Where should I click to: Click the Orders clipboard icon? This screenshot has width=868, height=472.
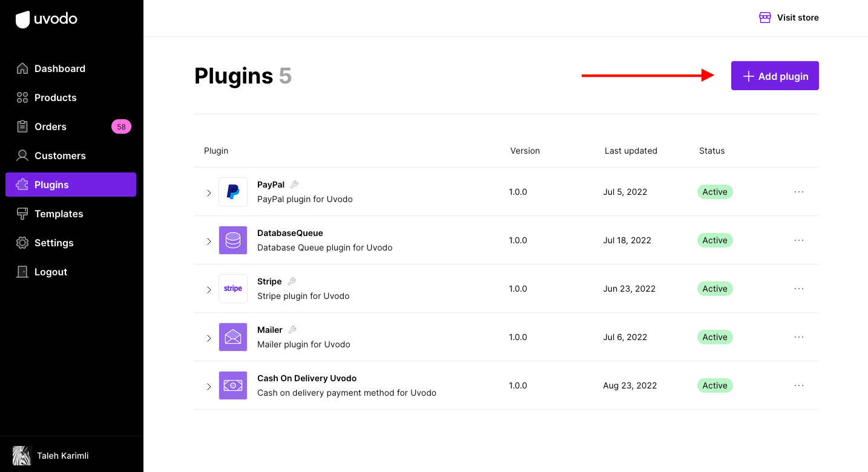point(22,126)
